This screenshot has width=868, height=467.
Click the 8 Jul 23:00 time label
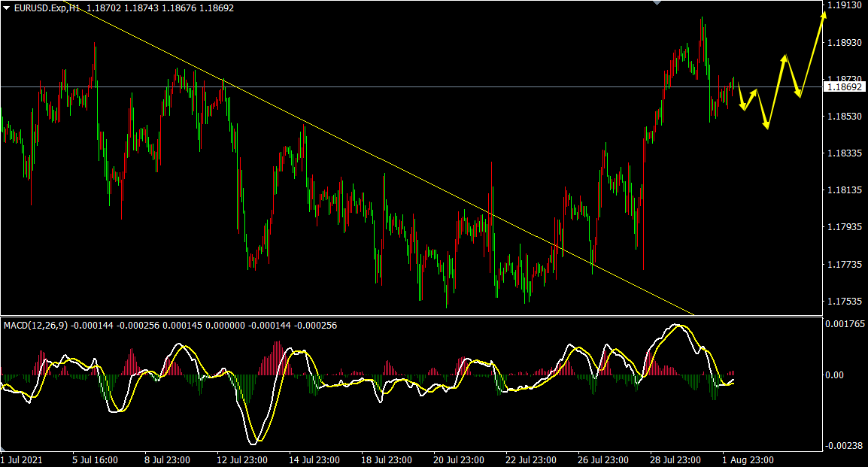tap(167, 459)
